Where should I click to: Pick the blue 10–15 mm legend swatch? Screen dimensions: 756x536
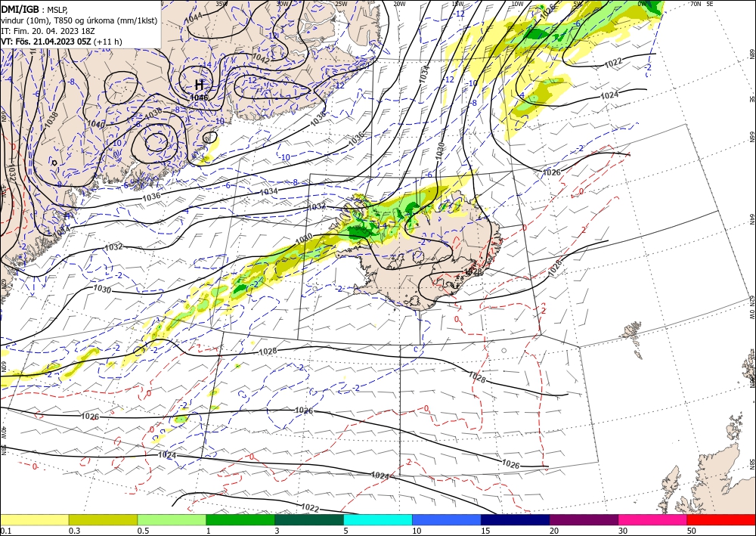pyautogui.click(x=447, y=519)
